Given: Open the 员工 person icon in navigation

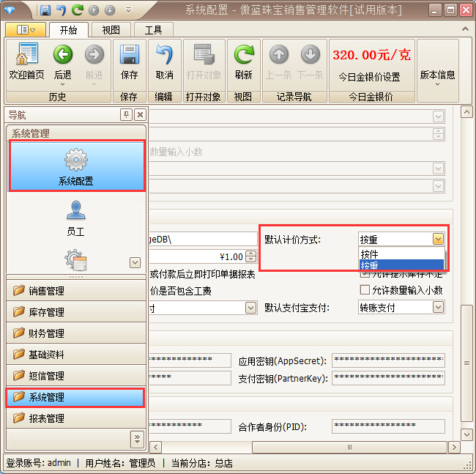Looking at the screenshot, I should click(x=76, y=216).
